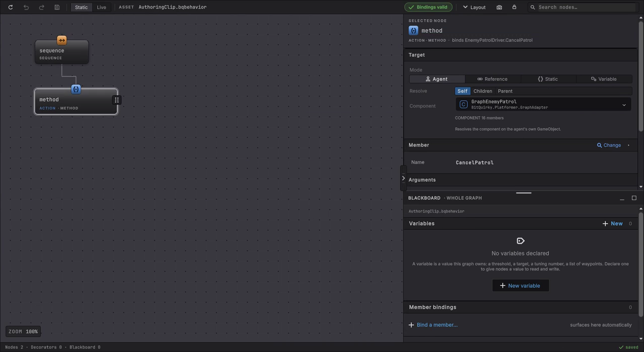This screenshot has height=352, width=644.
Task: Collapse the Target section header
Action: [x=520, y=55]
